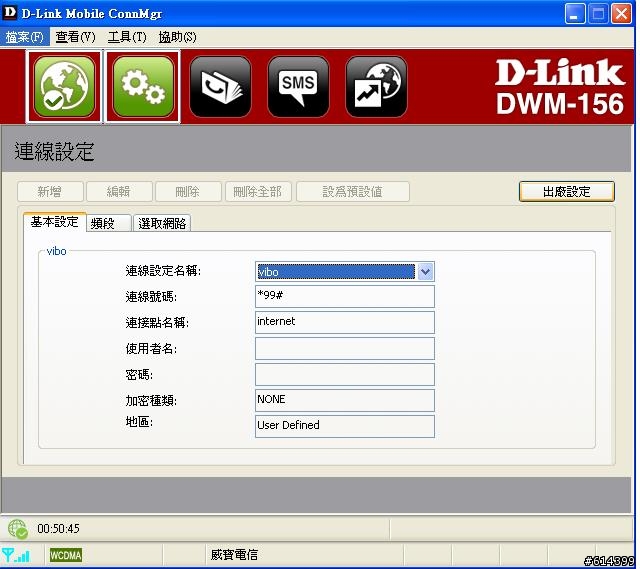The height and width of the screenshot is (569, 640).
Task: Expand the vibo profile name dropdown arrow
Action: coord(425,272)
